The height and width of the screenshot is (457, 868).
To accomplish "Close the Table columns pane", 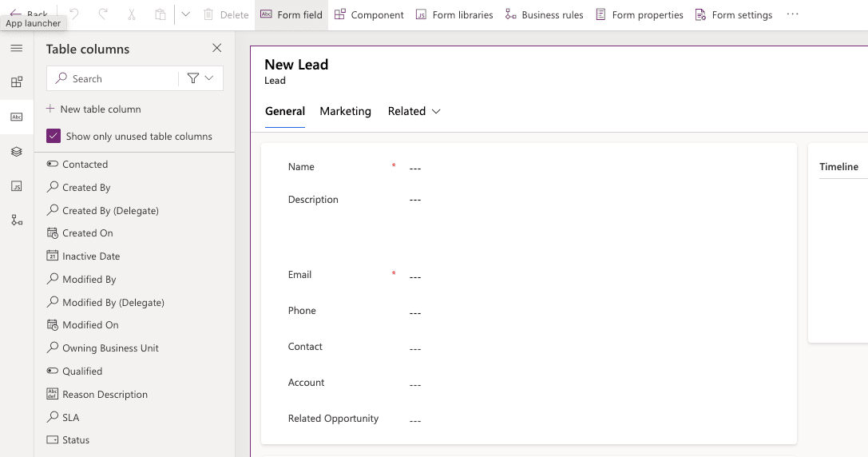I will pos(217,49).
